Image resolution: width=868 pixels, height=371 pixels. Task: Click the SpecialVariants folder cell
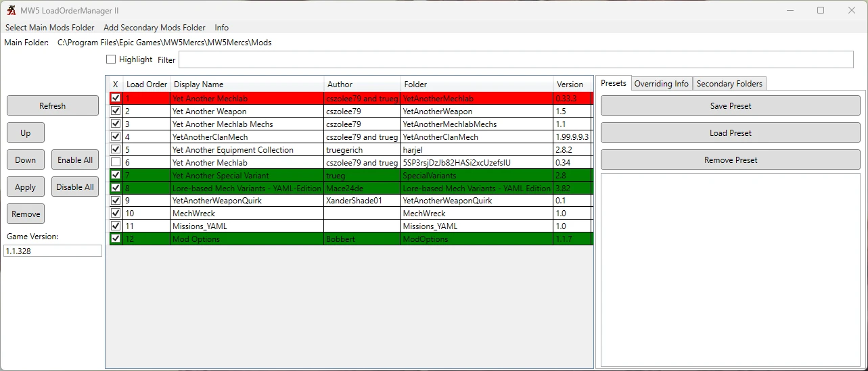coord(477,175)
